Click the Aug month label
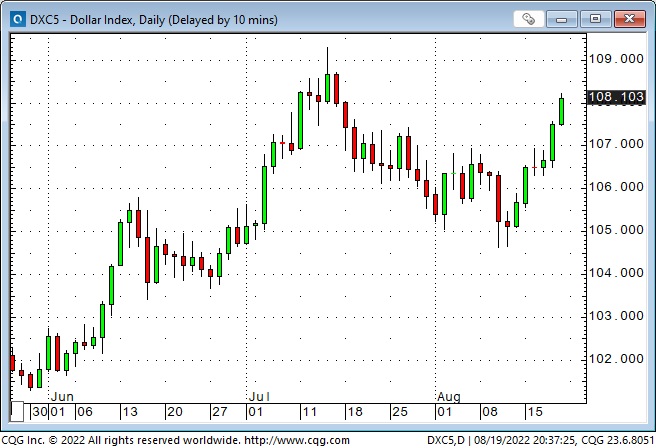This screenshot has width=656, height=448. 449,397
